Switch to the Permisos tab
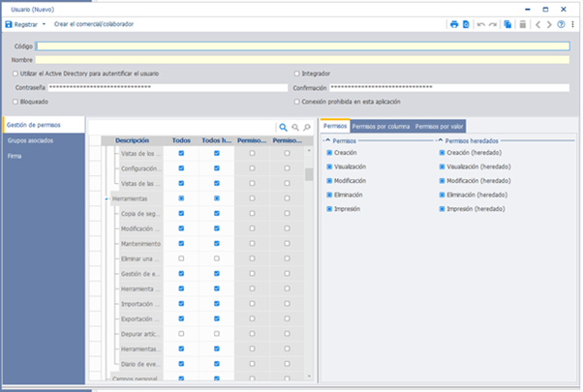Screen dimensions: 583x392 click(x=335, y=126)
